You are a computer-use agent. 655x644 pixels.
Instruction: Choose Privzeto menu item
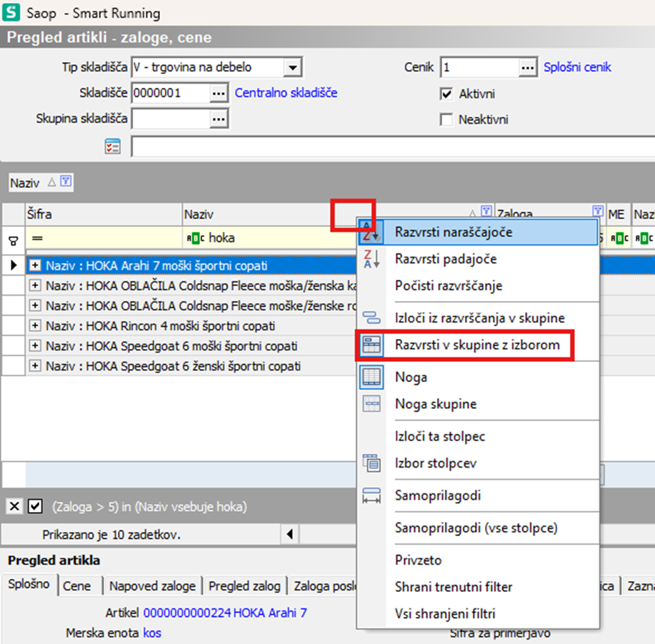click(478, 560)
